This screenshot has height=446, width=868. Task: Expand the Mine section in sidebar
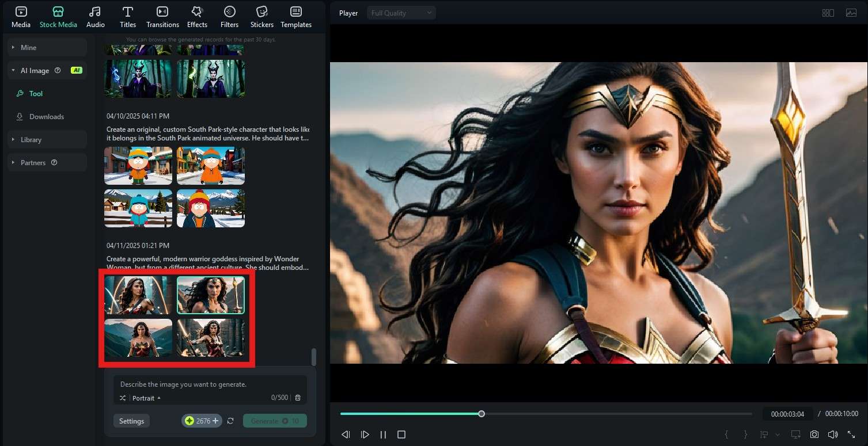(47, 48)
